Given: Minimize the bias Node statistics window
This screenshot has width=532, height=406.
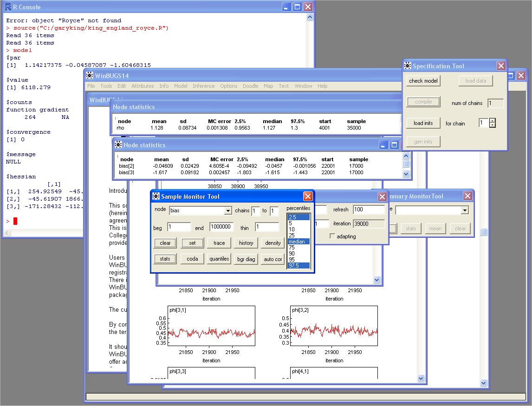Looking at the screenshot, I should tap(383, 145).
